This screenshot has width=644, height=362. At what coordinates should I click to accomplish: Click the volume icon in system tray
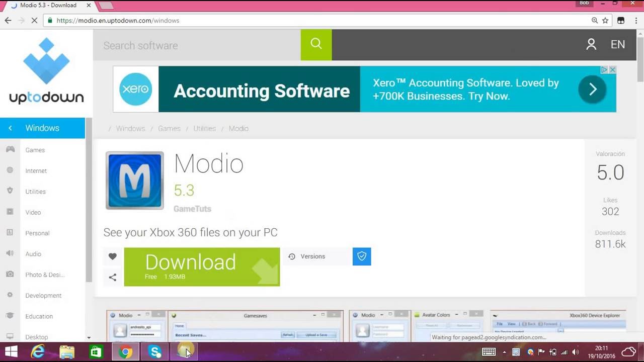tap(576, 352)
